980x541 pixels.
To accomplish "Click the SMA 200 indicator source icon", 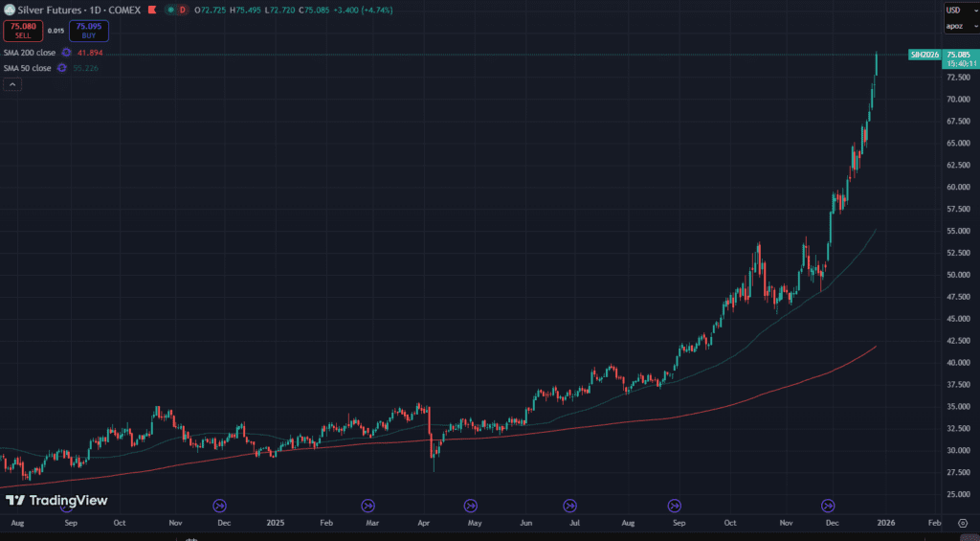I will [x=66, y=53].
